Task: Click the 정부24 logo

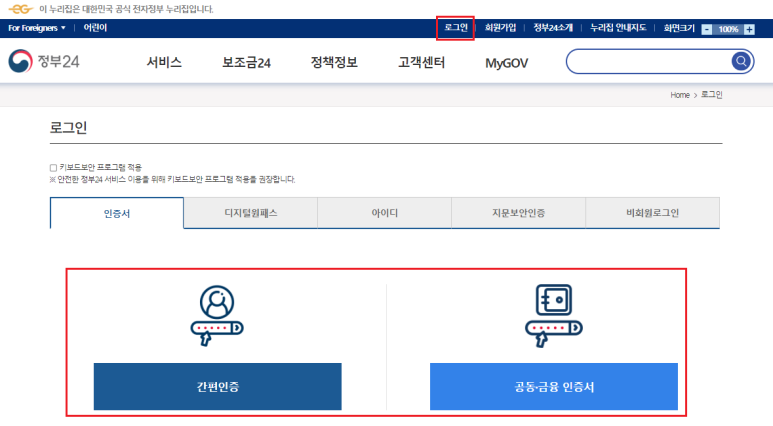Action: [44, 61]
